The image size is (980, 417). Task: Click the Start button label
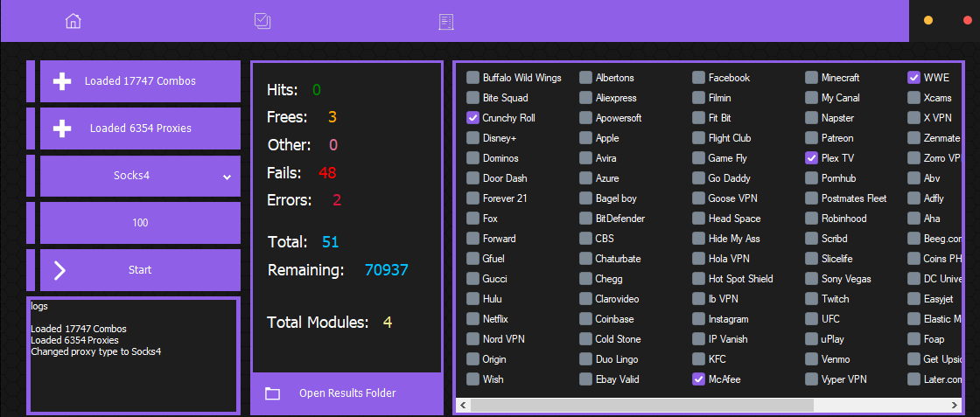click(140, 270)
